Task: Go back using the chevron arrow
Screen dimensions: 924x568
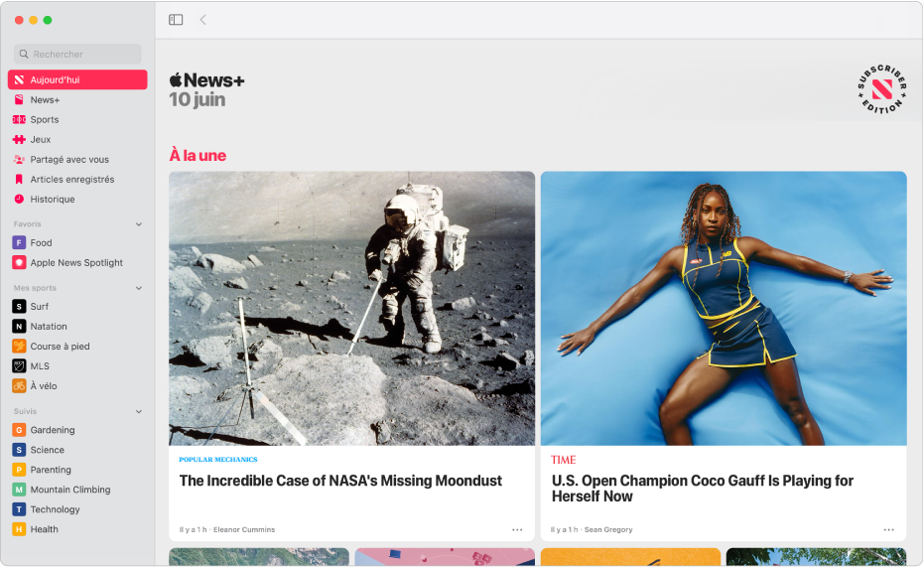Action: click(x=202, y=20)
